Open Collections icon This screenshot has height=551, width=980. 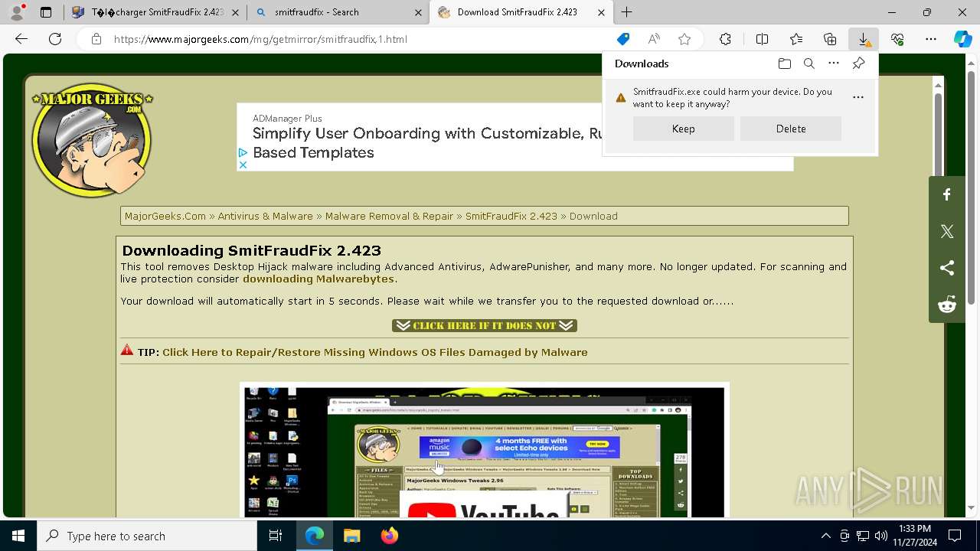[x=830, y=39]
